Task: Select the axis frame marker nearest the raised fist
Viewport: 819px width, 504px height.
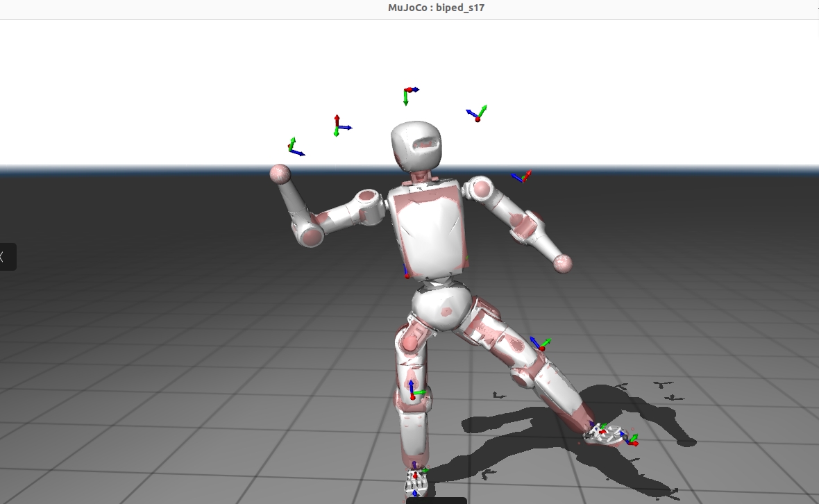Action: (294, 147)
